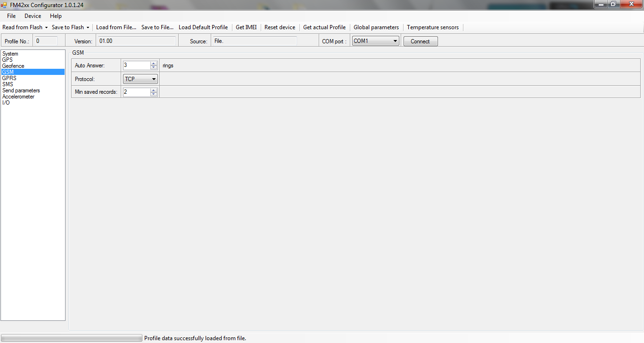The image size is (644, 343).
Task: Open the Device menu
Action: pos(33,16)
